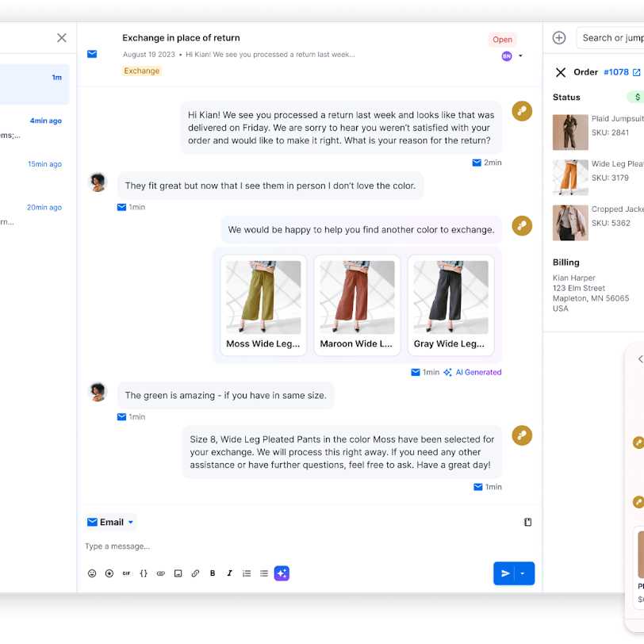This screenshot has width=644, height=644.
Task: Toggle italic text formatting
Action: click(x=230, y=573)
